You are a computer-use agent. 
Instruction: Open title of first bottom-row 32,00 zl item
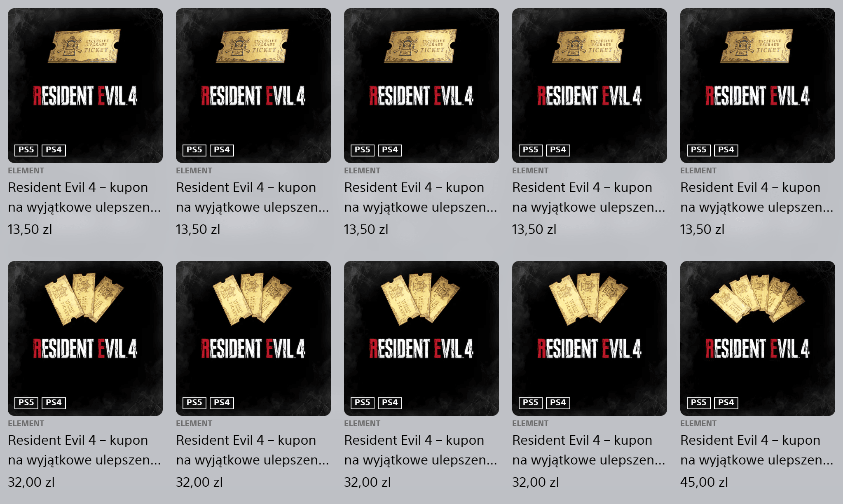pos(84,450)
